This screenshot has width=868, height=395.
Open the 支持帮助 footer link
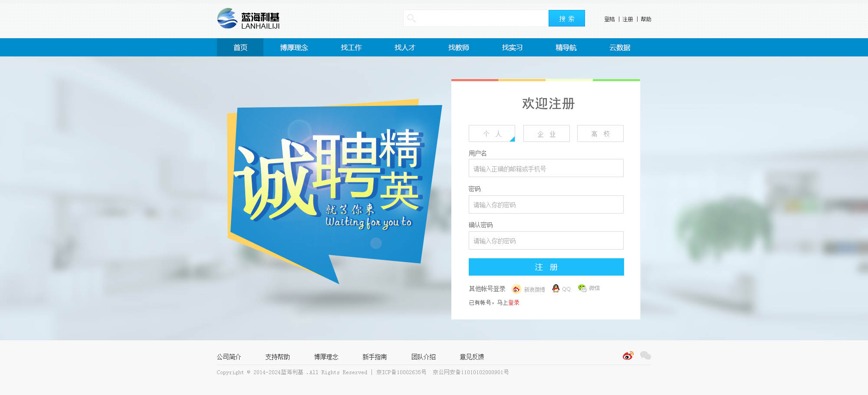point(277,357)
